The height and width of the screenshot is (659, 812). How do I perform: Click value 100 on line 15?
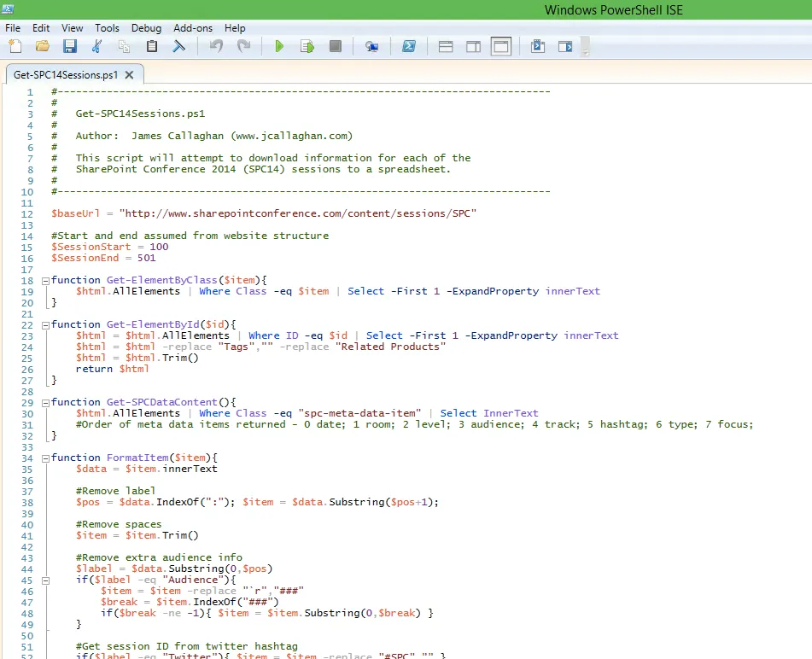pyautogui.click(x=159, y=247)
